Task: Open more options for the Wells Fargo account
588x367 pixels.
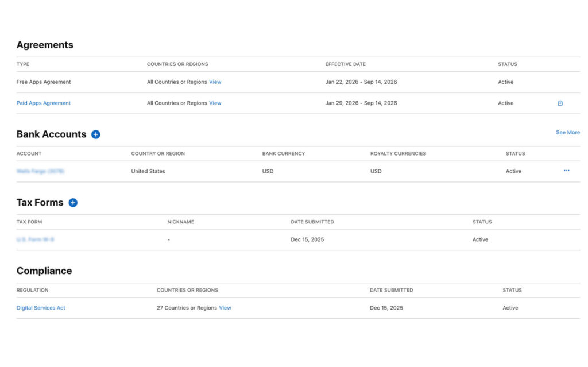Action: 567,171
